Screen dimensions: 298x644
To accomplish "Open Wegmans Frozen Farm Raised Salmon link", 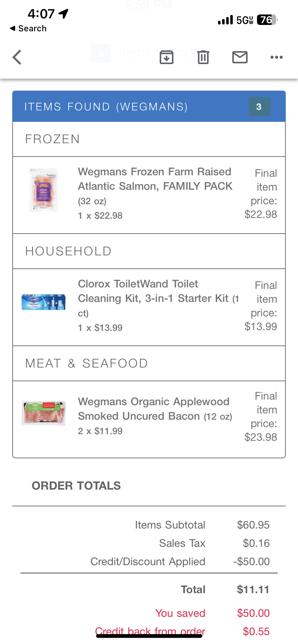I will click(155, 179).
